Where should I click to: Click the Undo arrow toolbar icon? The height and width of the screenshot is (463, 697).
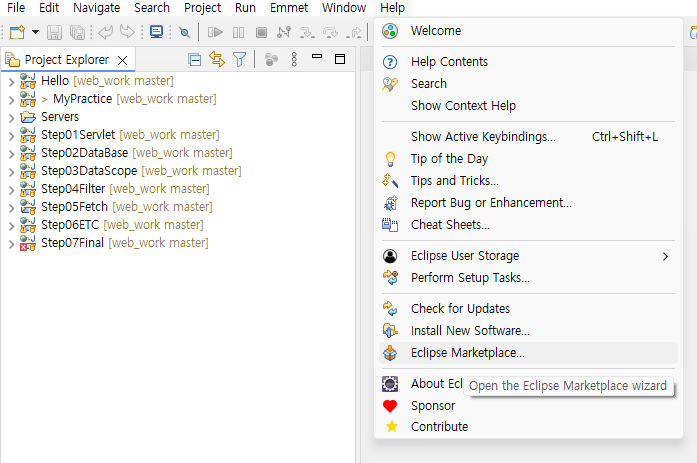(x=105, y=32)
